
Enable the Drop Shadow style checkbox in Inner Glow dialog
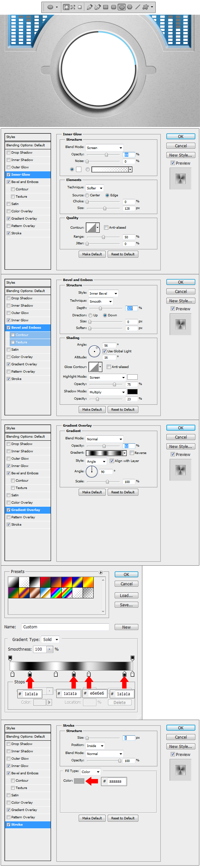coord(8,153)
